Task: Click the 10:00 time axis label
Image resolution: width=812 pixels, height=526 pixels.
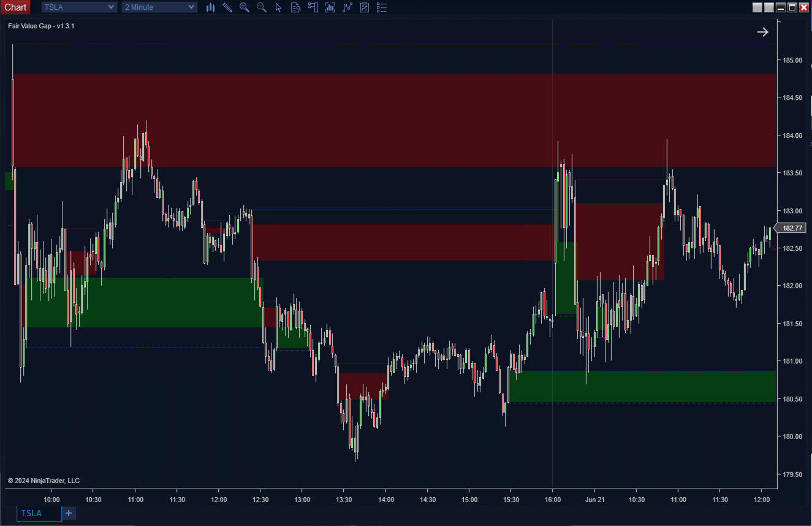Action: pyautogui.click(x=51, y=500)
